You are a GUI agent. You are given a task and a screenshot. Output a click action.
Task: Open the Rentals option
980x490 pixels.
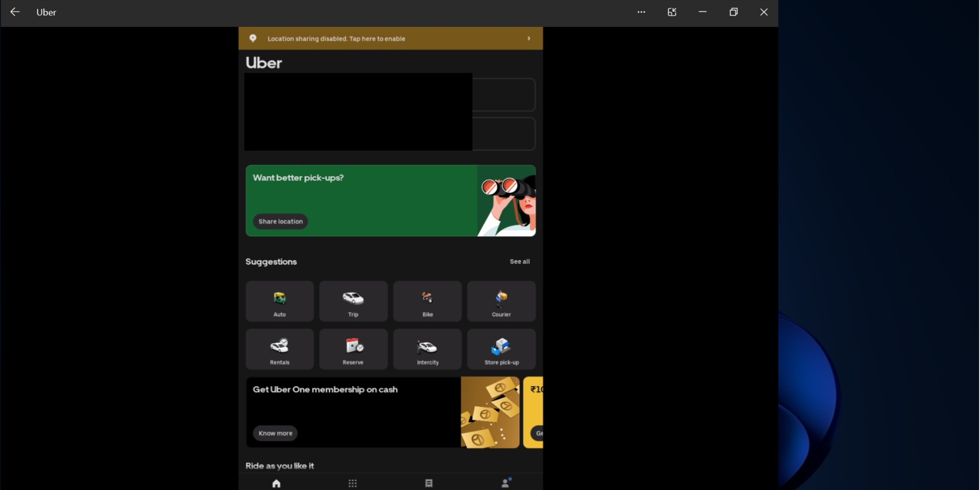pyautogui.click(x=279, y=349)
